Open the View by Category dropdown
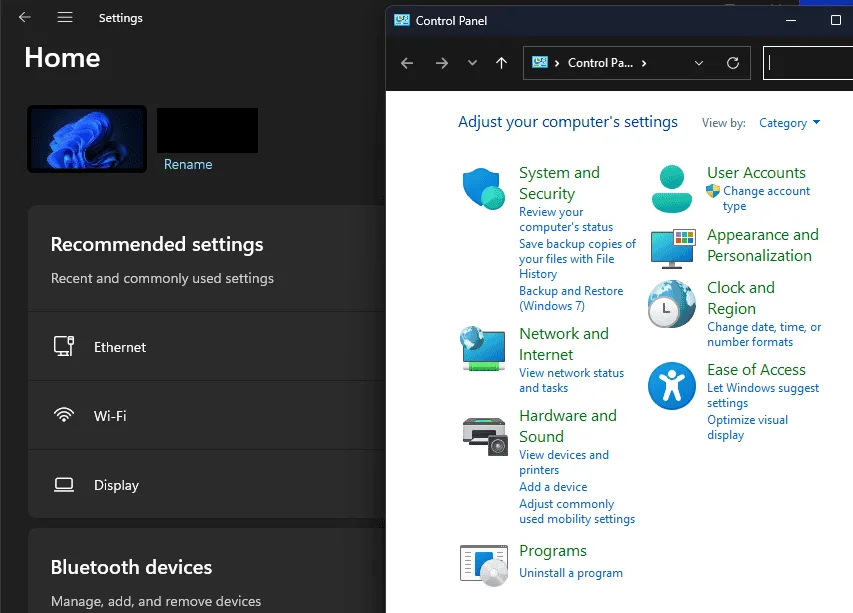The height and width of the screenshot is (613, 853). point(789,123)
